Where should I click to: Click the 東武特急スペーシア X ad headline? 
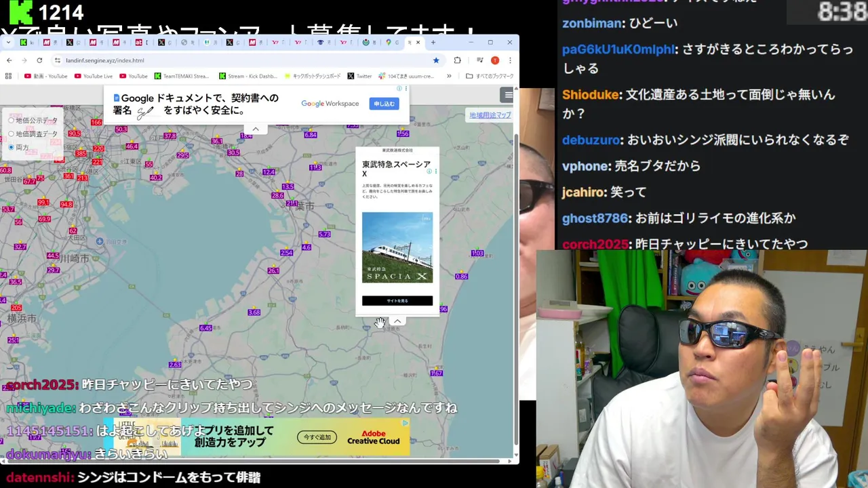click(396, 169)
